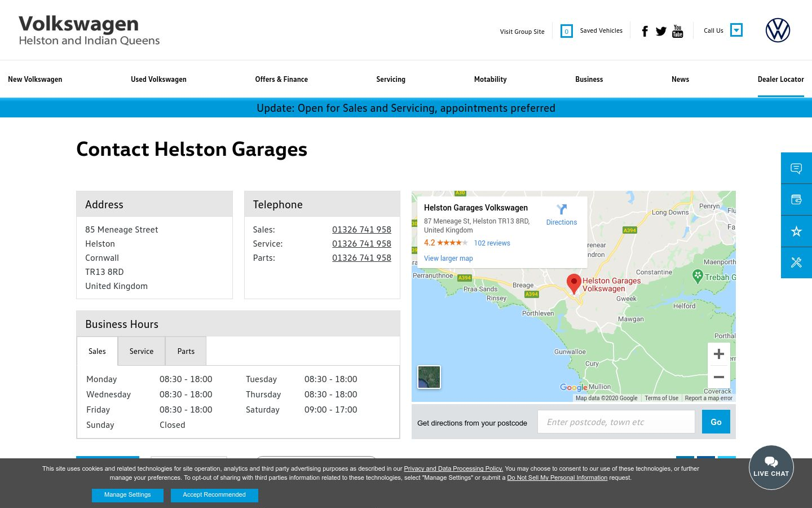Image resolution: width=812 pixels, height=508 pixels.
Task: Click the postcode input field
Action: [x=616, y=422]
